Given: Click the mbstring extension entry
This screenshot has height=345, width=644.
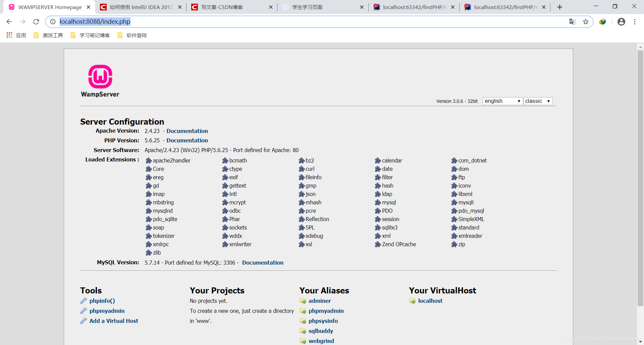Looking at the screenshot, I should [160, 203].
